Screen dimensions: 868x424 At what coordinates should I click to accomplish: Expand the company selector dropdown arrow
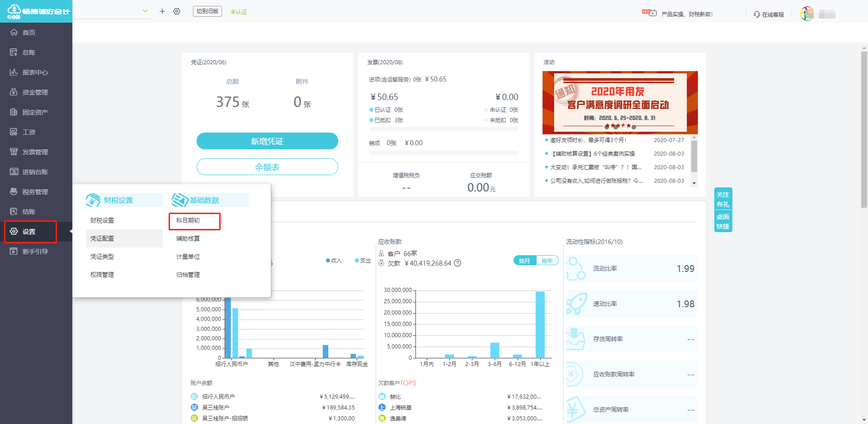pyautogui.click(x=145, y=11)
